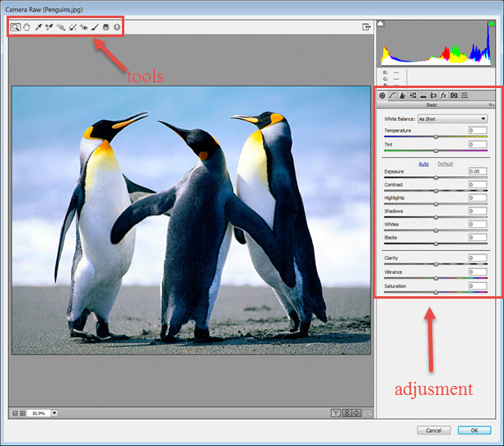
Task: Focus the Tint value field
Action: 478,145
